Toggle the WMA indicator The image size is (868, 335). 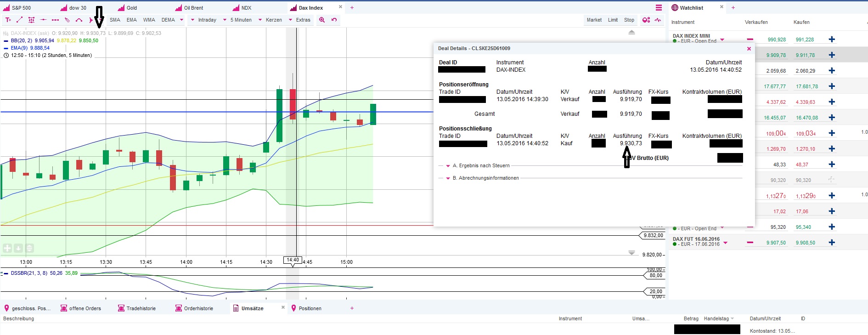149,20
